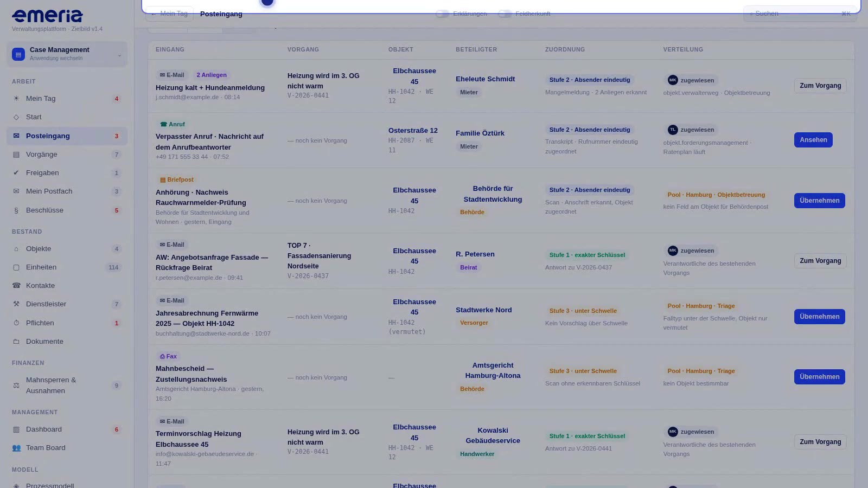The width and height of the screenshot is (868, 488).
Task: Click Ansehen for the Verpasster Anruf entry
Action: click(x=813, y=140)
